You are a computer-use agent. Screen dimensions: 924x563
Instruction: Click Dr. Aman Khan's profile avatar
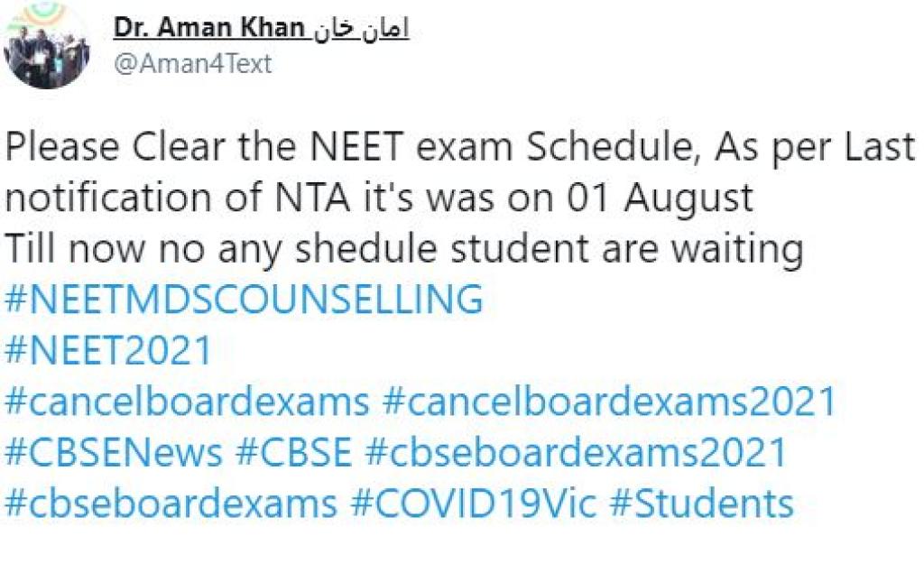[47, 47]
